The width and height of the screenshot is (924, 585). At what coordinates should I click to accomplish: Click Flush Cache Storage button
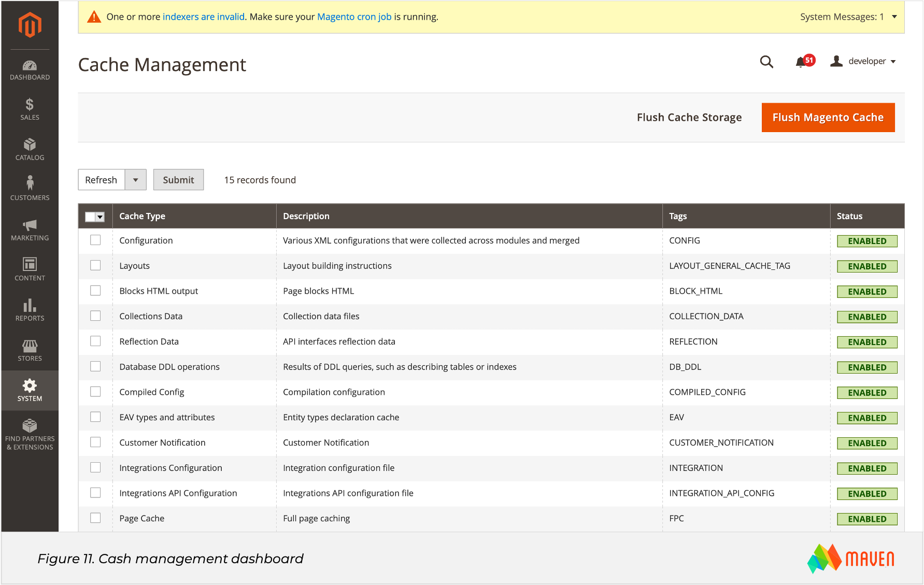coord(689,118)
